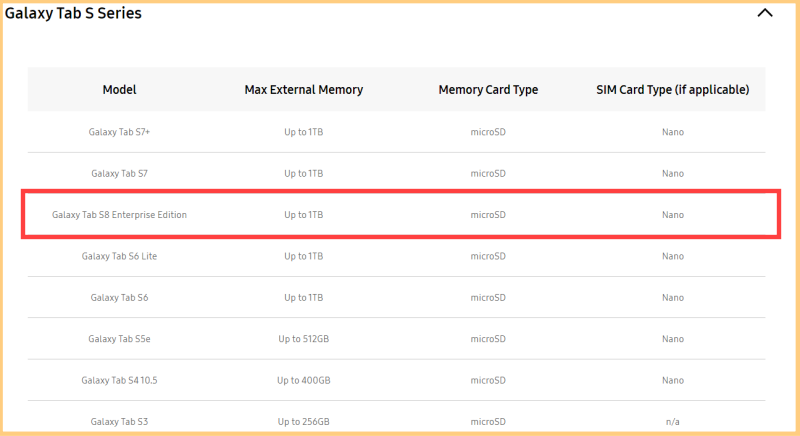This screenshot has width=800, height=436.
Task: Click microSD in S8 Enterprise Edition row
Action: pos(488,215)
